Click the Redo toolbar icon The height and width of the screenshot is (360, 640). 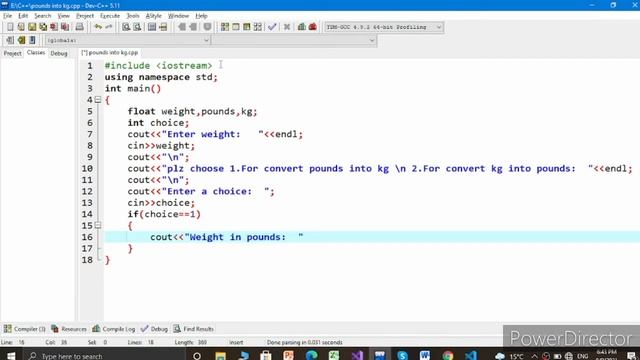click(x=109, y=27)
